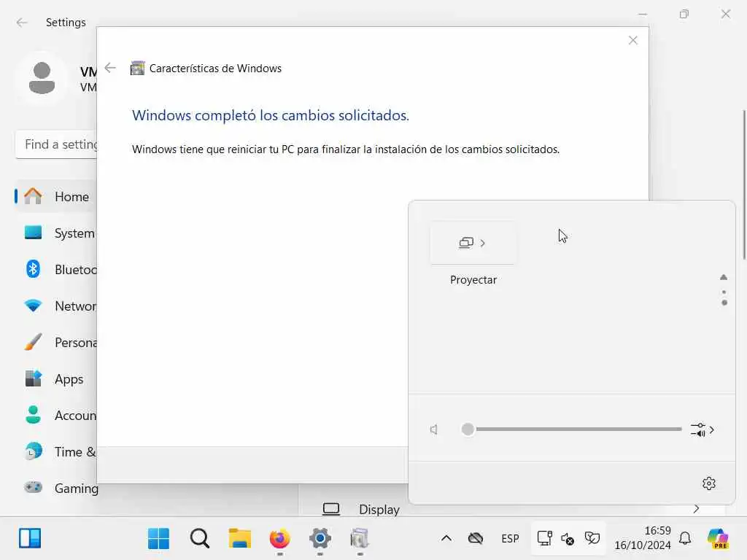Select the larger second page dot in quick settings
747x560 pixels.
click(x=724, y=303)
